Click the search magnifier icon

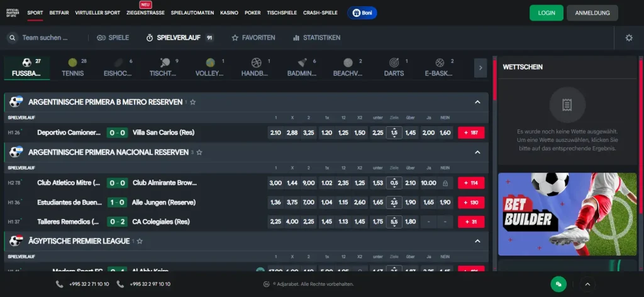[13, 38]
